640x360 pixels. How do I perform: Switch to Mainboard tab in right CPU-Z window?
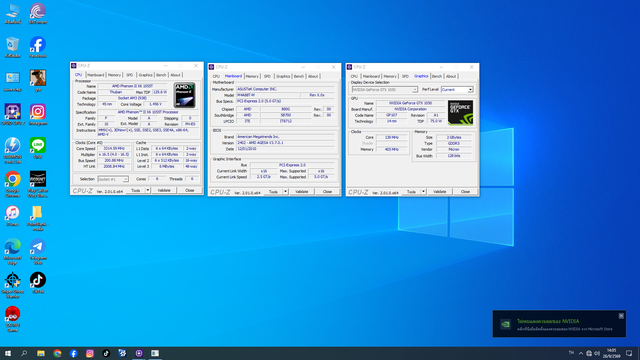point(371,76)
